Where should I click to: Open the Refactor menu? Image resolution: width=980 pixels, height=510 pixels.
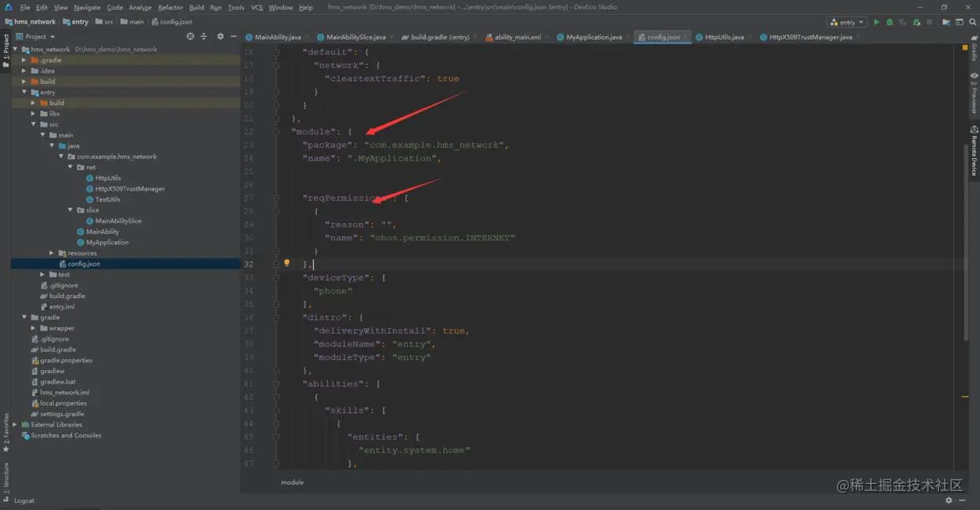(170, 7)
